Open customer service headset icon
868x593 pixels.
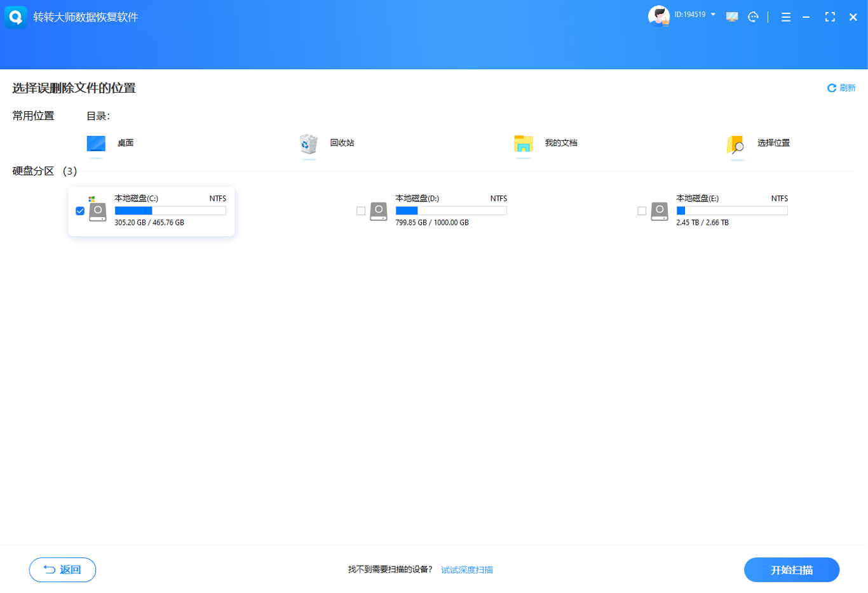[753, 17]
